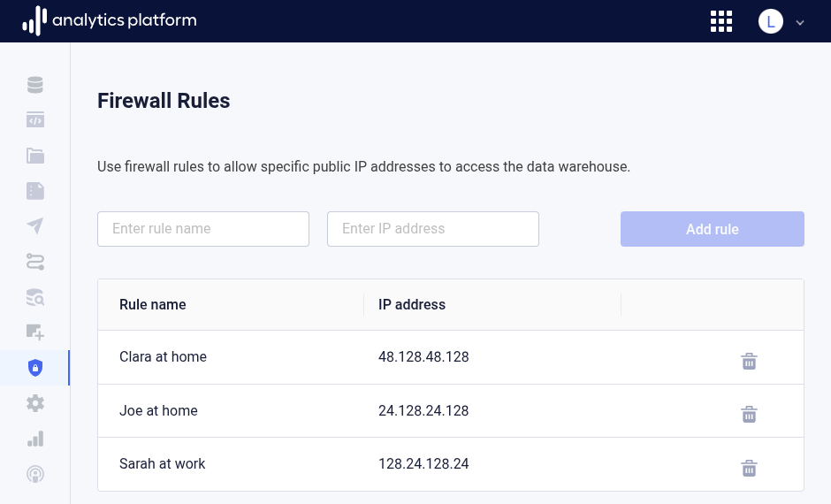This screenshot has width=831, height=504.
Task: Open the paper plane sidebar icon
Action: tap(35, 225)
